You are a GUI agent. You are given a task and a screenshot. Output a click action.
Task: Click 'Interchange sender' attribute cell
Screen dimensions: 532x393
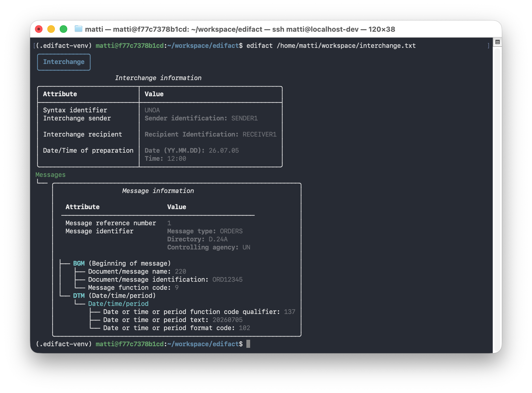77,118
